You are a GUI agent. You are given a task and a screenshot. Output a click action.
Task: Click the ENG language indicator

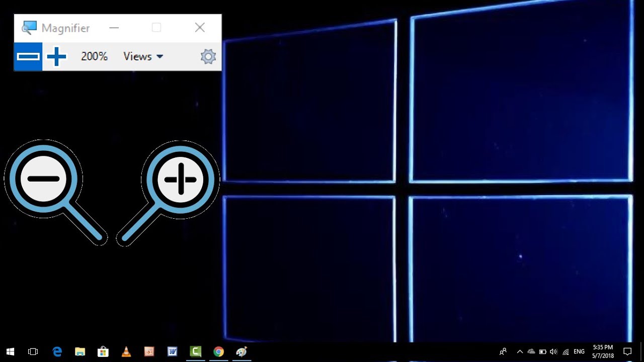point(579,352)
